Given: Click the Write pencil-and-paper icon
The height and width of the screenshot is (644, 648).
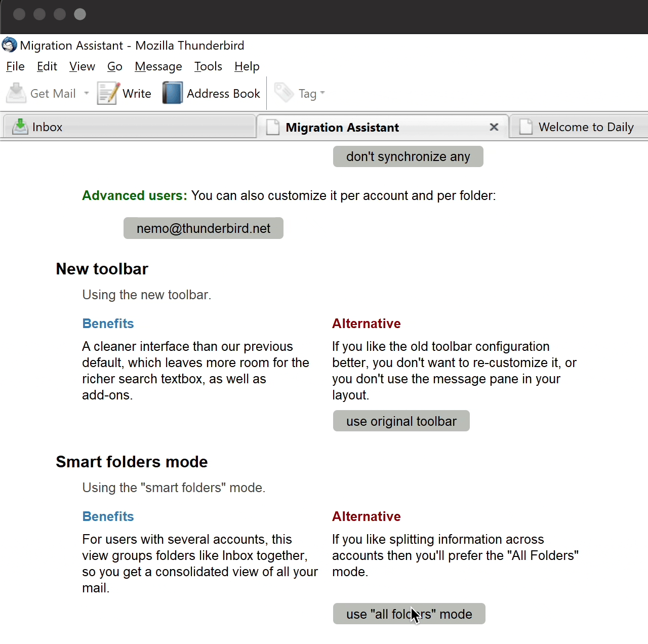Looking at the screenshot, I should pyautogui.click(x=108, y=93).
